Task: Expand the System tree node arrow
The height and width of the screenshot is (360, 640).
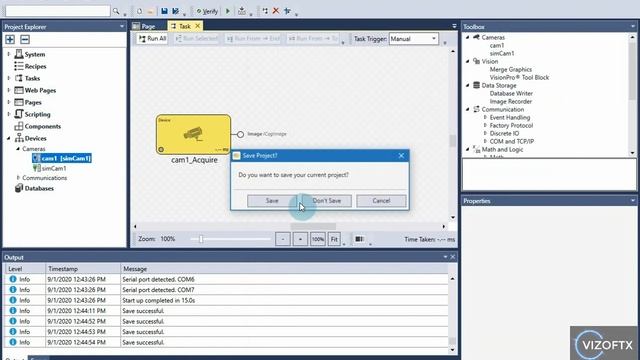Action: (x=9, y=54)
